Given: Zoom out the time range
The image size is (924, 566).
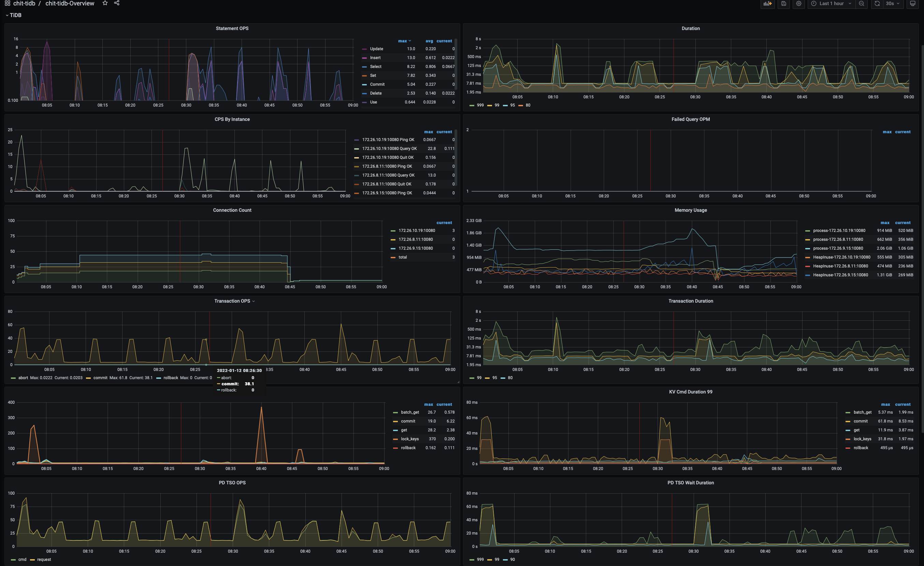Looking at the screenshot, I should pyautogui.click(x=861, y=3).
